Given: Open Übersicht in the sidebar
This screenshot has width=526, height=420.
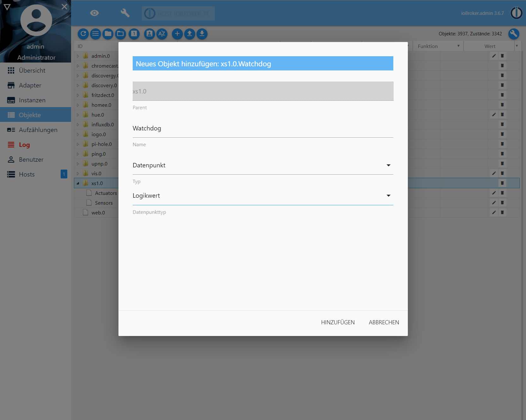Looking at the screenshot, I should pos(35,70).
